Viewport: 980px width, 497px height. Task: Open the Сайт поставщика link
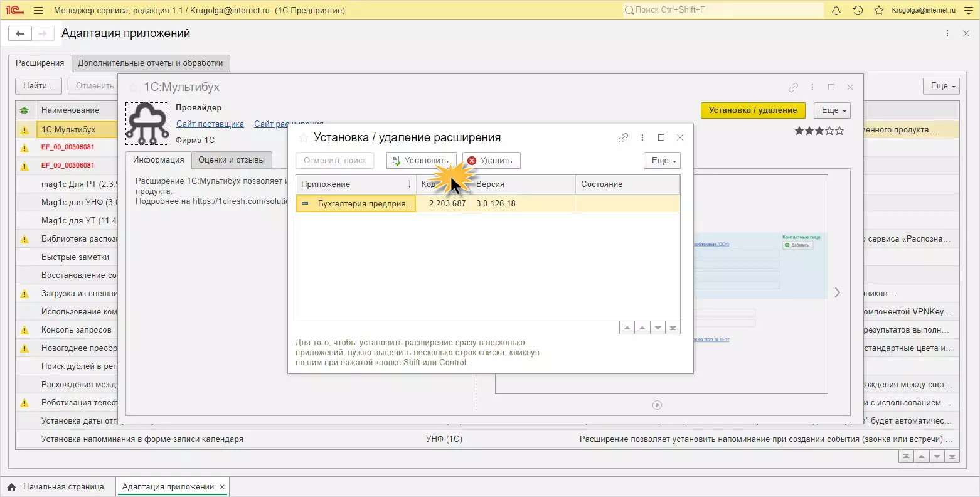[210, 124]
